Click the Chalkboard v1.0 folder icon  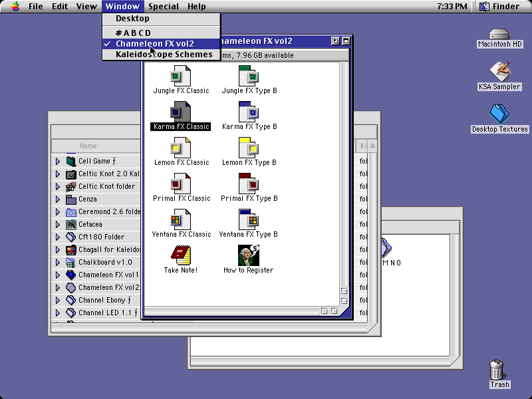coord(70,262)
